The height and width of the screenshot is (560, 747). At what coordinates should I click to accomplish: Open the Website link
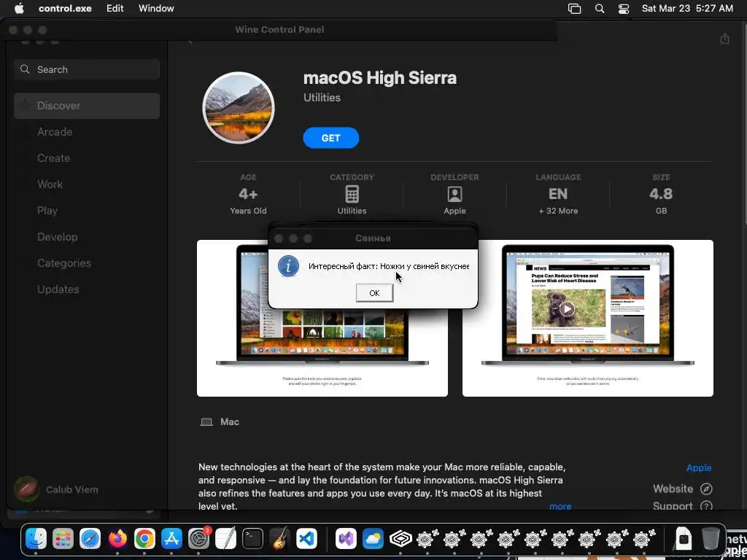pos(673,489)
